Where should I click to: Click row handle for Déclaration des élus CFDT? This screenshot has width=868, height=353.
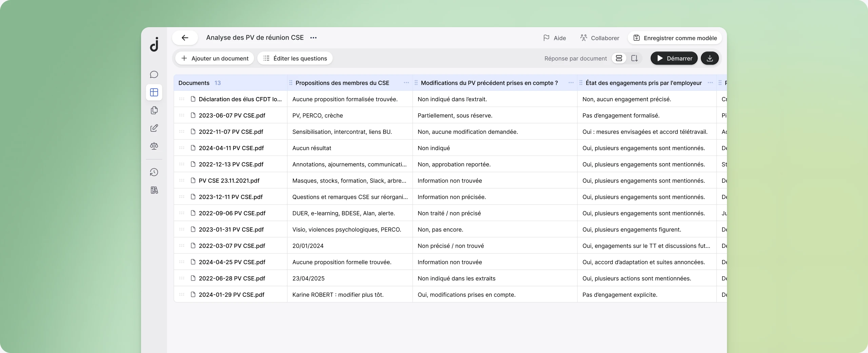coord(182,99)
